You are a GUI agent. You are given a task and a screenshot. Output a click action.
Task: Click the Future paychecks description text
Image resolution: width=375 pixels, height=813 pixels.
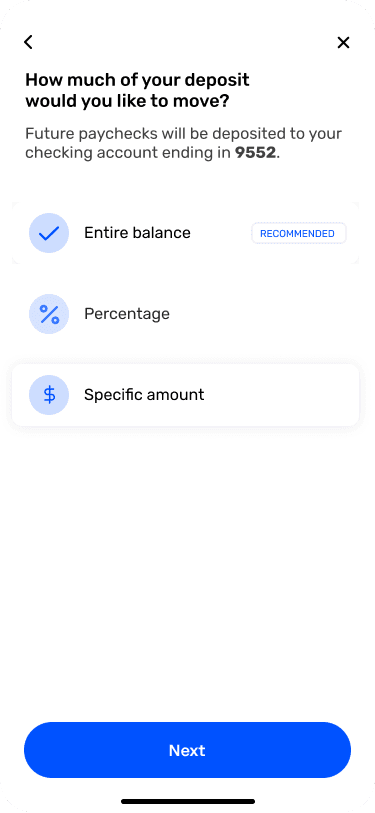tap(184, 143)
